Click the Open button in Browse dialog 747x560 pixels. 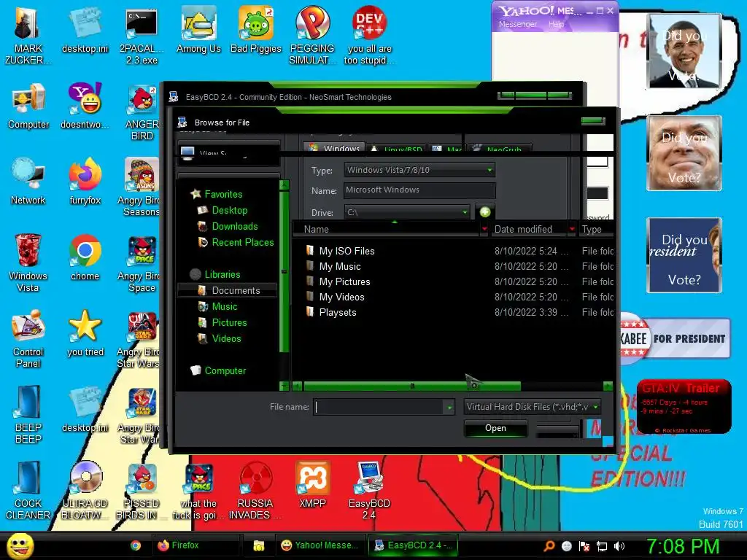click(x=495, y=428)
